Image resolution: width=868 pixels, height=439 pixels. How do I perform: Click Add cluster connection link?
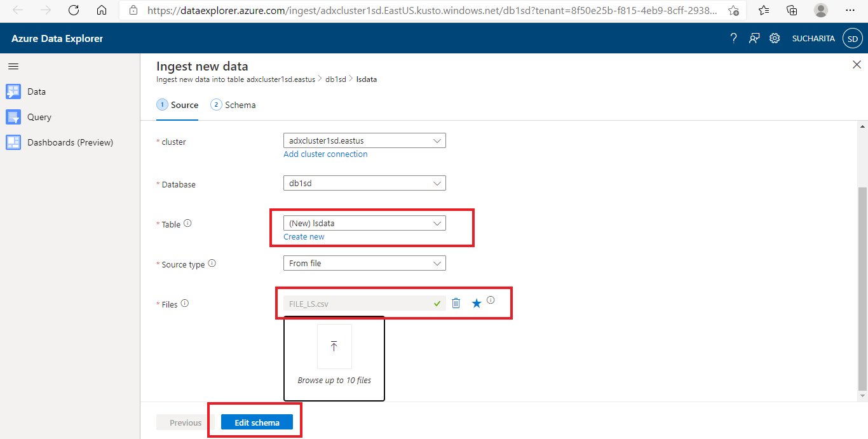(325, 154)
